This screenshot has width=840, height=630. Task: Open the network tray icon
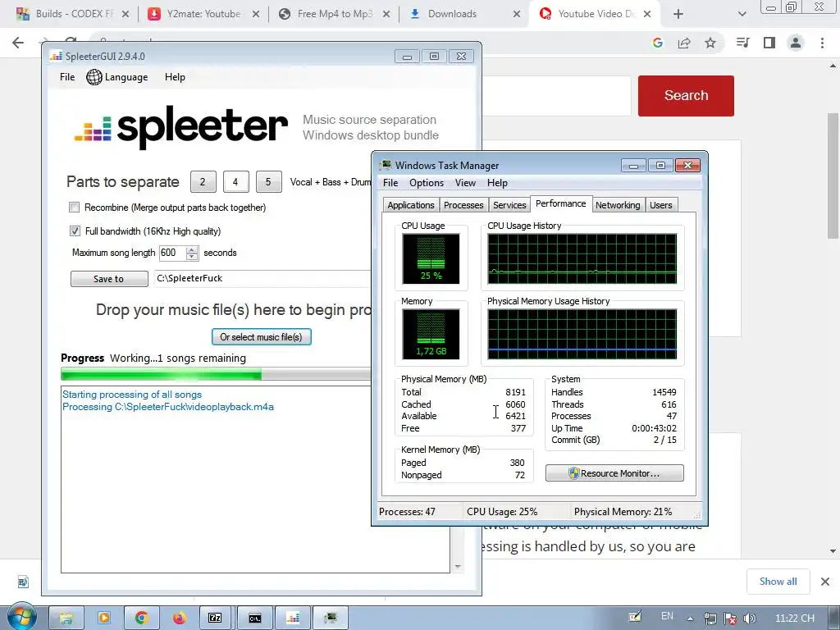710,619
